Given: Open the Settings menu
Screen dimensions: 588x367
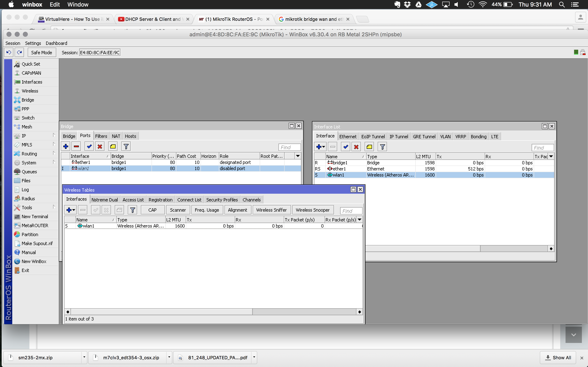Looking at the screenshot, I should 33,43.
